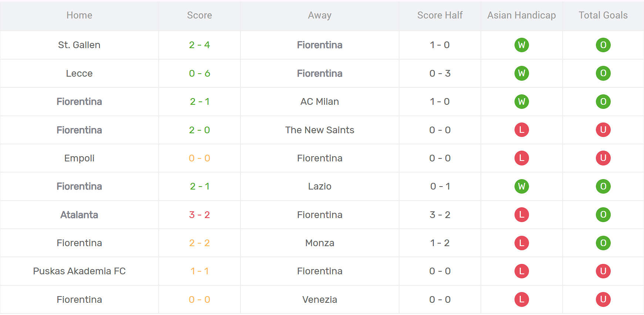Click the Asian Handicap column header
Screen dimensions: 644x315
tap(521, 15)
